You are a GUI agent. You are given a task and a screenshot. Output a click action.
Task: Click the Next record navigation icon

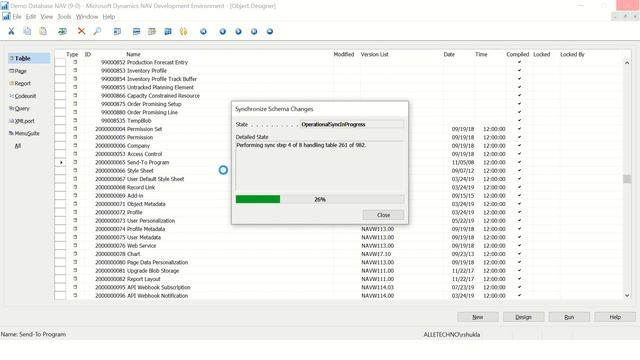[x=238, y=31]
